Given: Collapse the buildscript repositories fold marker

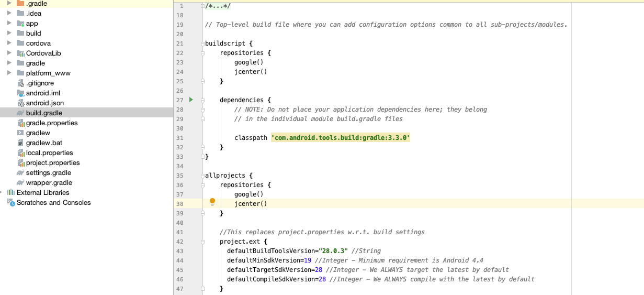Looking at the screenshot, I should 202,53.
